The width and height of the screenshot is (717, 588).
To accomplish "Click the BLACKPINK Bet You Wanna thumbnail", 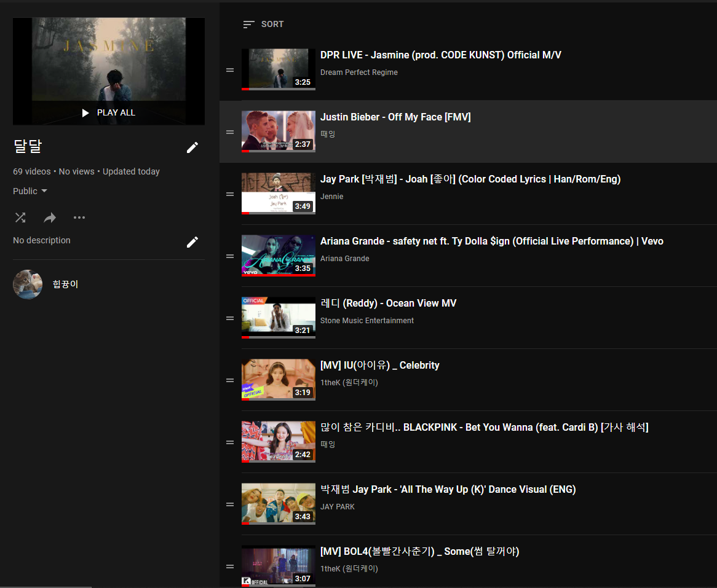I will (278, 442).
